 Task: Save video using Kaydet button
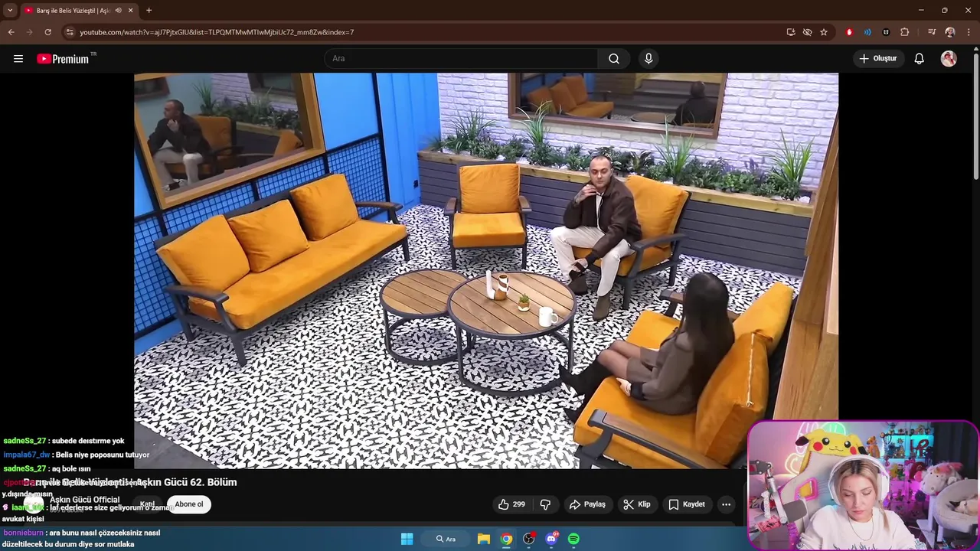coord(687,504)
